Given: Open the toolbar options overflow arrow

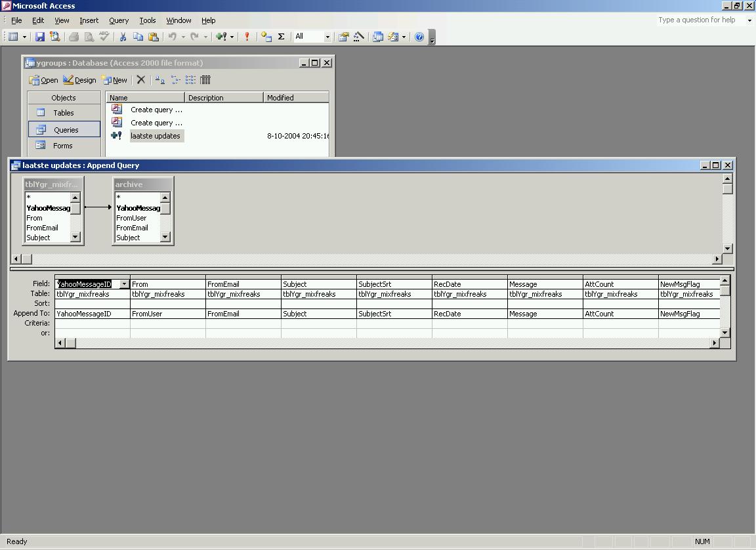Looking at the screenshot, I should [432, 37].
